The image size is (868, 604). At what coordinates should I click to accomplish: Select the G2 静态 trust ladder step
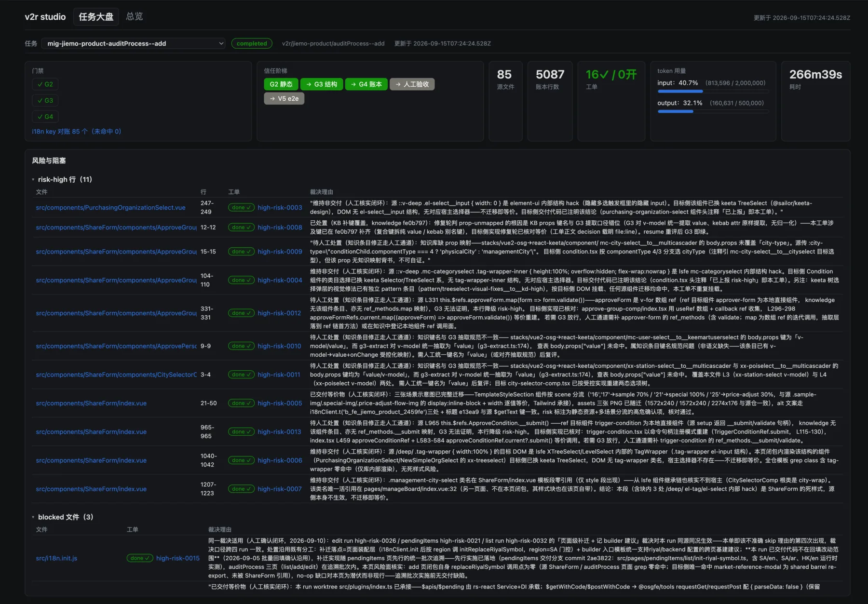[281, 84]
